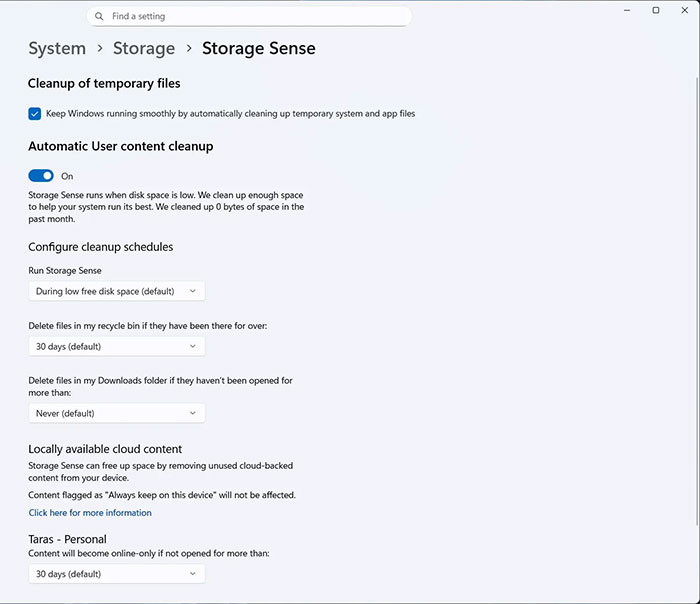The image size is (700, 604).
Task: Go back to System in the breadcrumb
Action: (x=57, y=48)
